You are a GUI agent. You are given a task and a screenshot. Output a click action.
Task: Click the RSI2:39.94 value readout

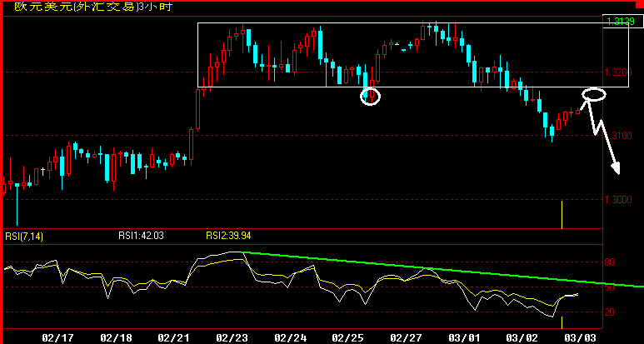point(228,236)
